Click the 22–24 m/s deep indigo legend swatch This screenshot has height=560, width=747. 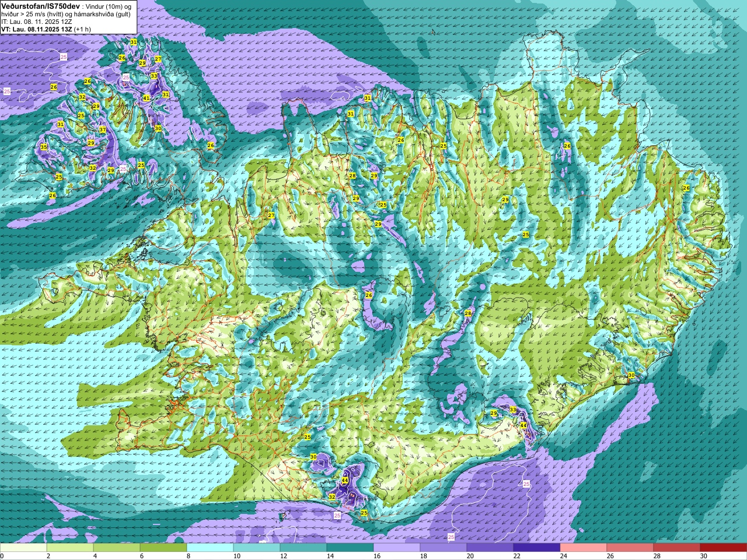(537, 548)
